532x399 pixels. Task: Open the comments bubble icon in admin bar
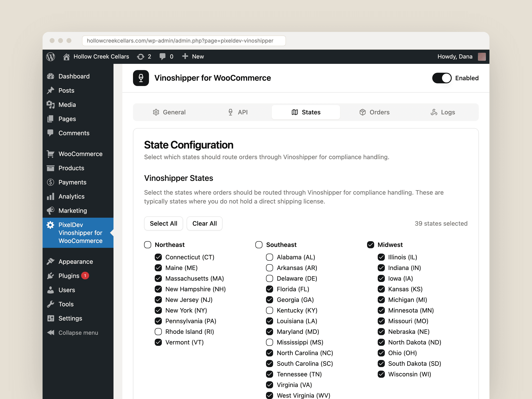click(162, 57)
